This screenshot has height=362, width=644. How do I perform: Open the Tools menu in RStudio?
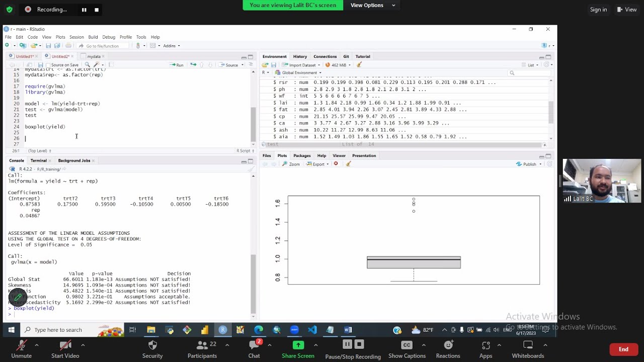click(x=141, y=37)
